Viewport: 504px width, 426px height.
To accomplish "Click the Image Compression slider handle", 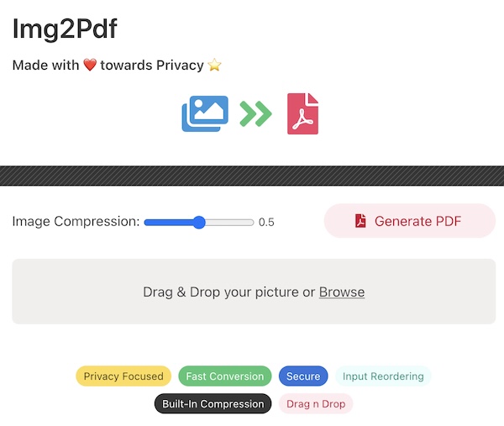I will click(x=199, y=223).
